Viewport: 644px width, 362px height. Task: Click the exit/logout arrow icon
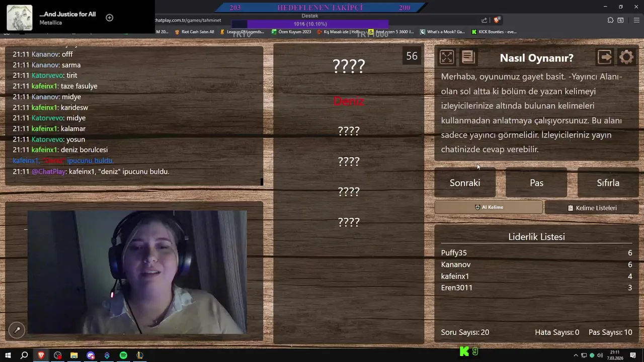point(605,57)
